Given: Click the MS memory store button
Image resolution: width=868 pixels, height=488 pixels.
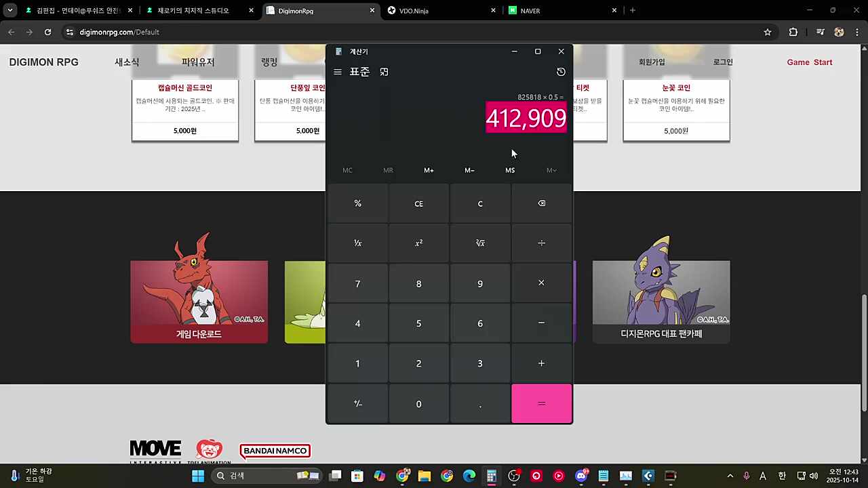Looking at the screenshot, I should (510, 170).
